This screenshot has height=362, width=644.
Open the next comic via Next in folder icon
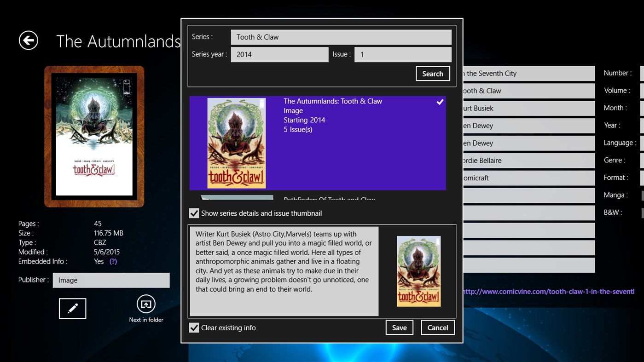point(146,305)
